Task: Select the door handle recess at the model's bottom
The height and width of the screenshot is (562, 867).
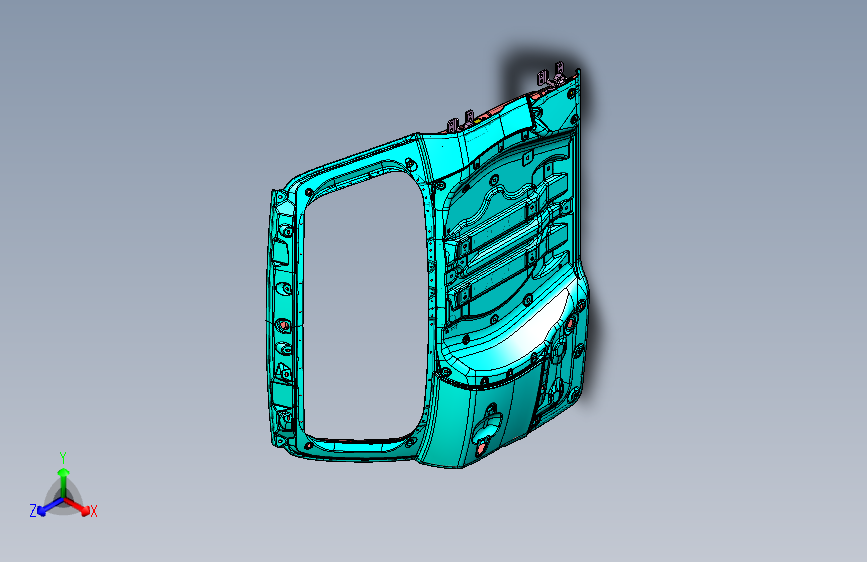Action: tap(486, 427)
